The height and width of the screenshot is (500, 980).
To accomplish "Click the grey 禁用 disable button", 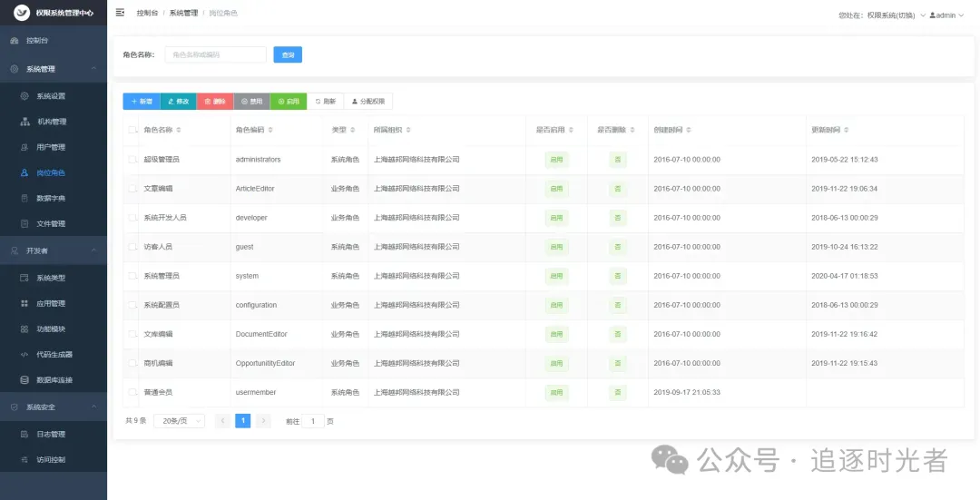I will point(252,102).
